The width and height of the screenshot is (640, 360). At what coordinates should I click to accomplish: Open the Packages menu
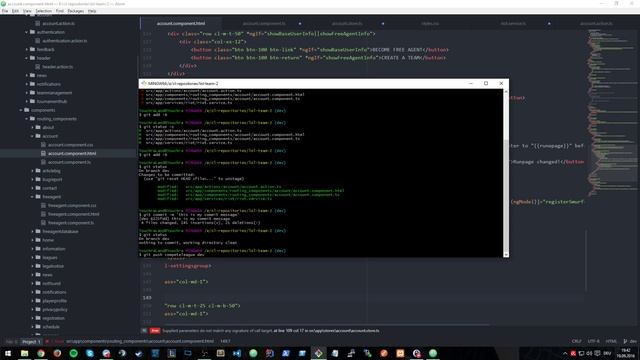tap(76, 11)
